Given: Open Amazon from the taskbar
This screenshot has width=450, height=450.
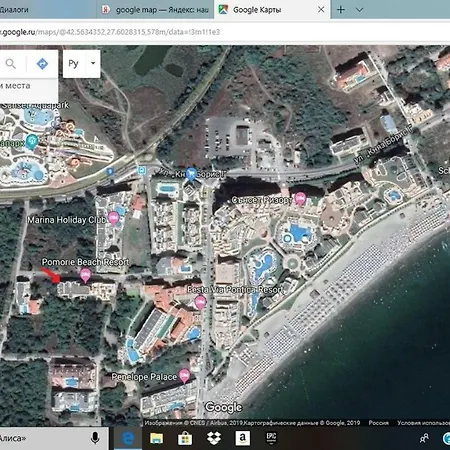Looking at the screenshot, I should (x=243, y=438).
